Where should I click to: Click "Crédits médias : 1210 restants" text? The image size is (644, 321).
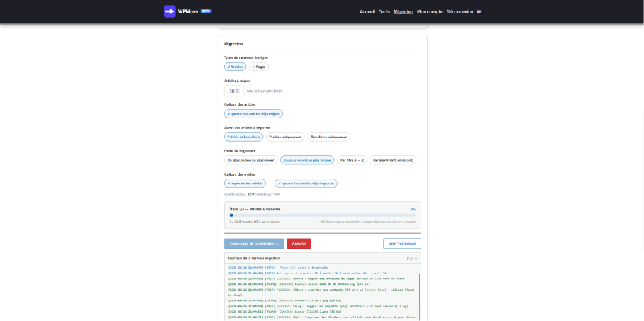252,194
